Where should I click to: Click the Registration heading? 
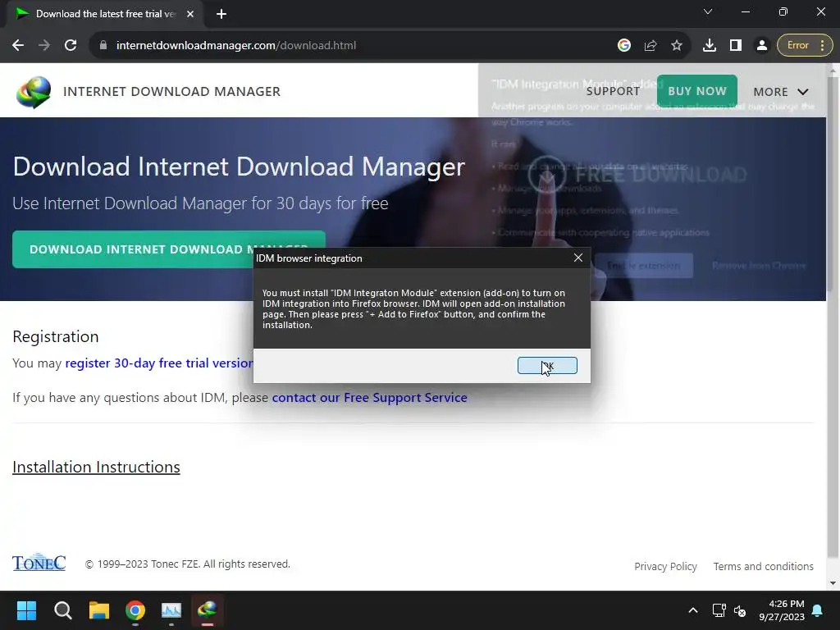coord(56,336)
